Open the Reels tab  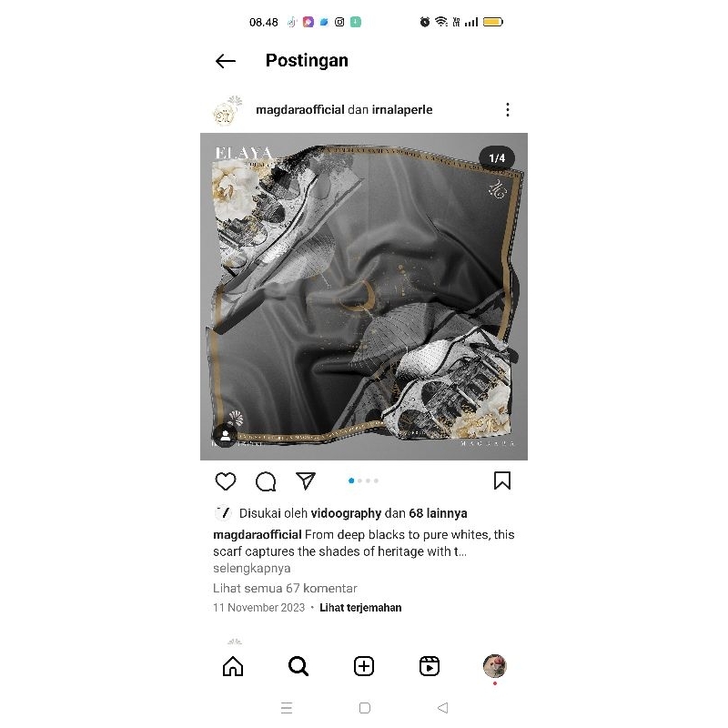pyautogui.click(x=430, y=666)
